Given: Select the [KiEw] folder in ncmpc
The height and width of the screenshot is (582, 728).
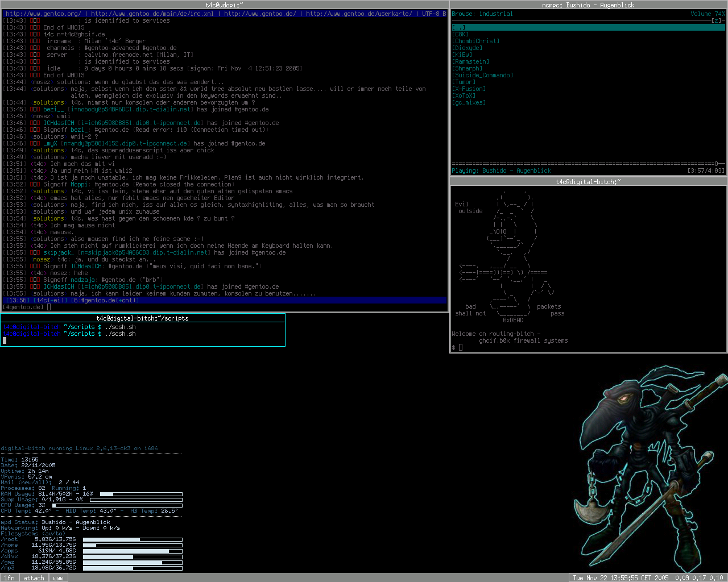Looking at the screenshot, I should point(462,55).
